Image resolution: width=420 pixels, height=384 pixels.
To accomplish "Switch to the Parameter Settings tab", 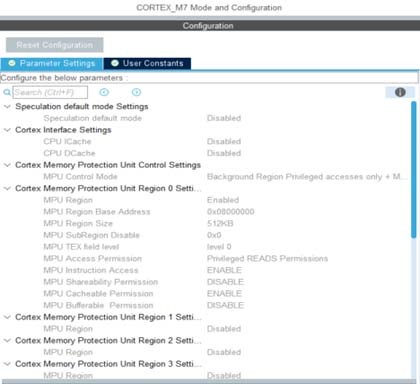I will (x=52, y=63).
